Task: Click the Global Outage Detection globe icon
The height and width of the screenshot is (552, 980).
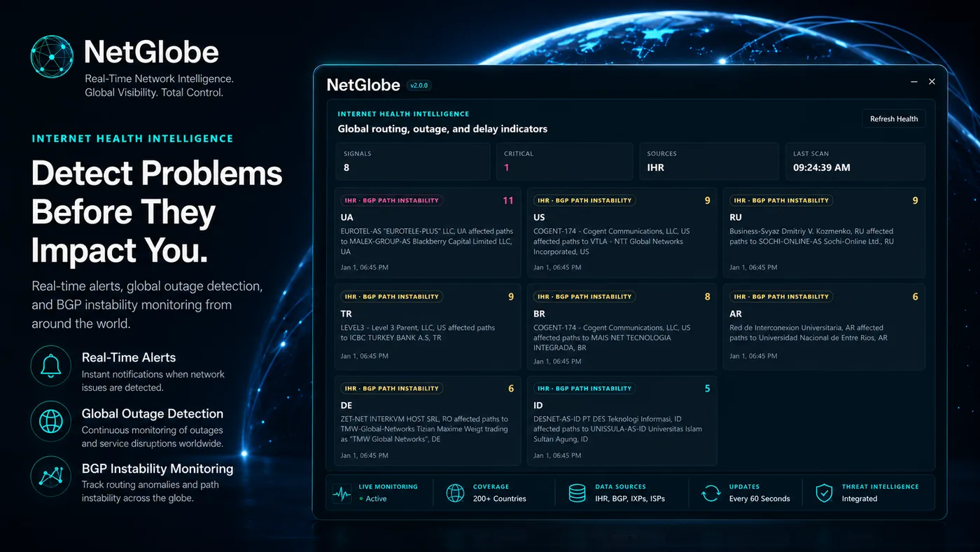Action: coord(51,421)
